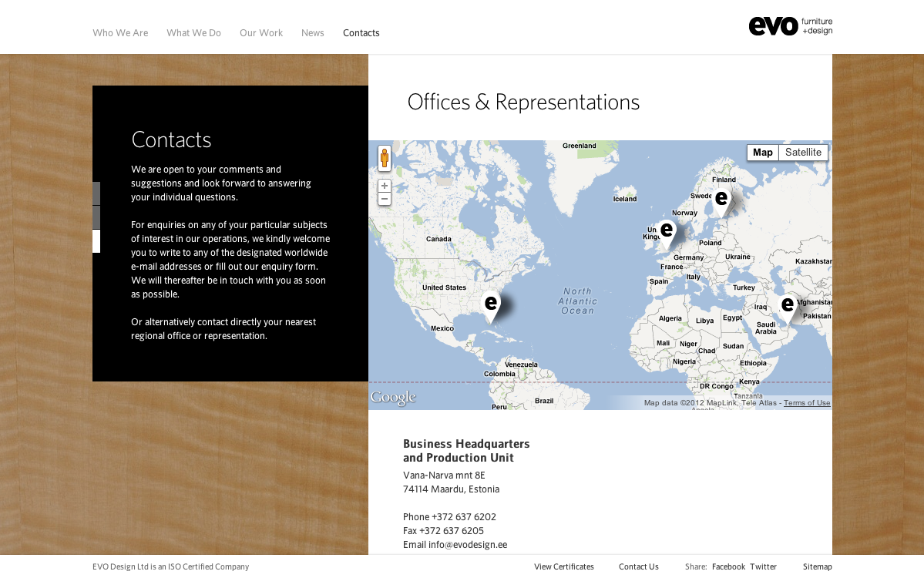Open the What We Do menu
This screenshot has height=578, width=924.
point(193,33)
